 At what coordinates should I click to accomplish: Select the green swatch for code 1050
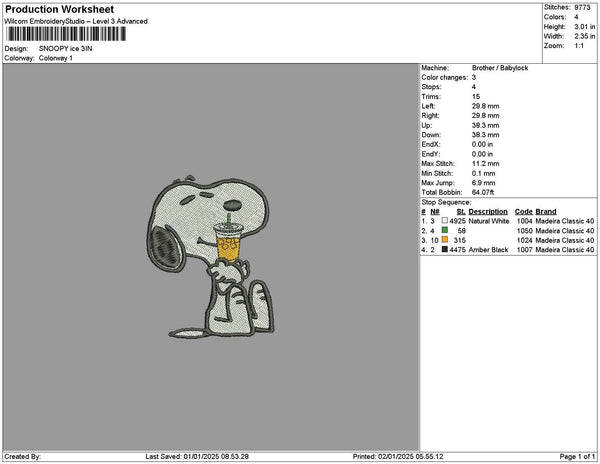[444, 230]
